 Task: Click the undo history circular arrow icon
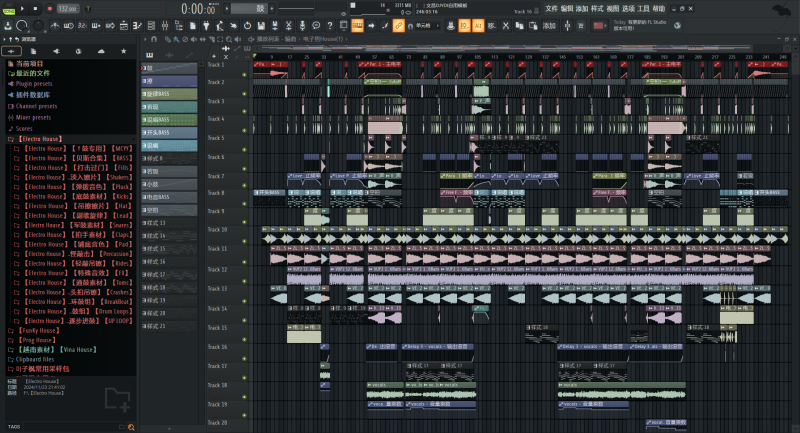247,26
